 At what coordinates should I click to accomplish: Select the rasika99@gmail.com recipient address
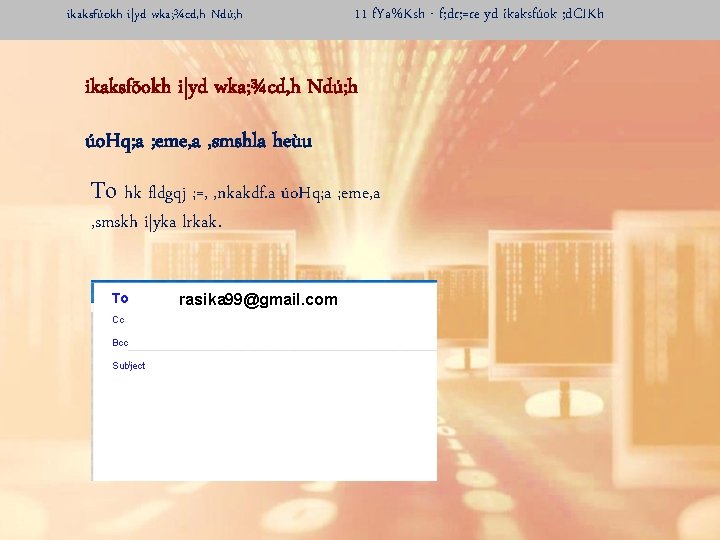(258, 300)
